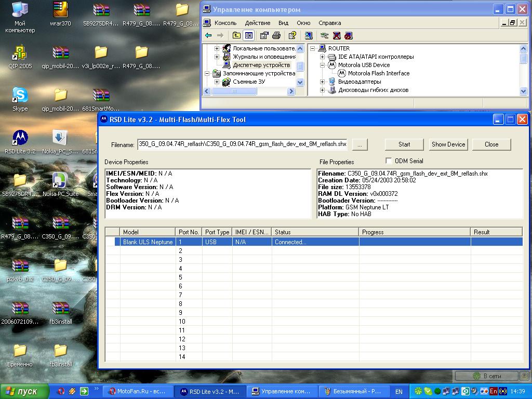Click the Up one level folder icon
Viewport: 532px width, 399px height.
236,35
